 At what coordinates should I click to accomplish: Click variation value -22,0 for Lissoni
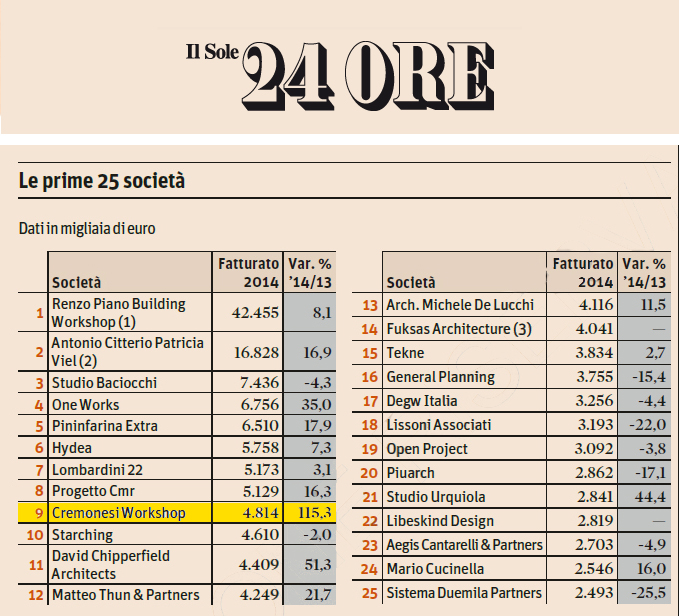(647, 425)
